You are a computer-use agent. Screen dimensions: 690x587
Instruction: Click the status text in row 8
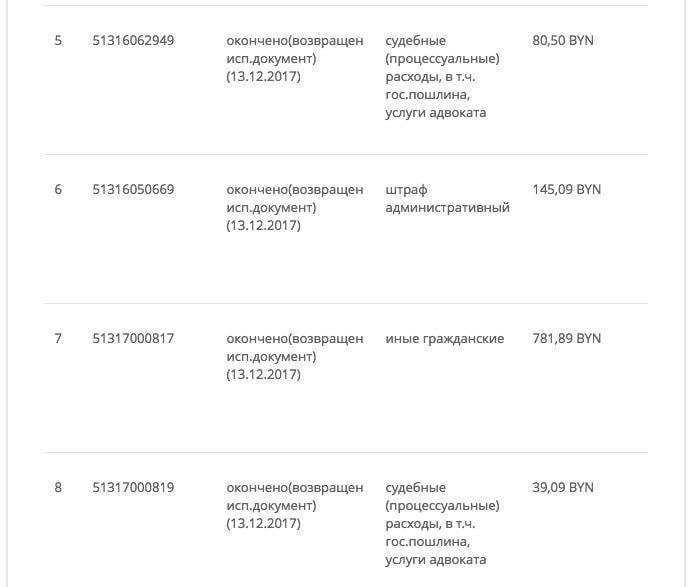294,505
